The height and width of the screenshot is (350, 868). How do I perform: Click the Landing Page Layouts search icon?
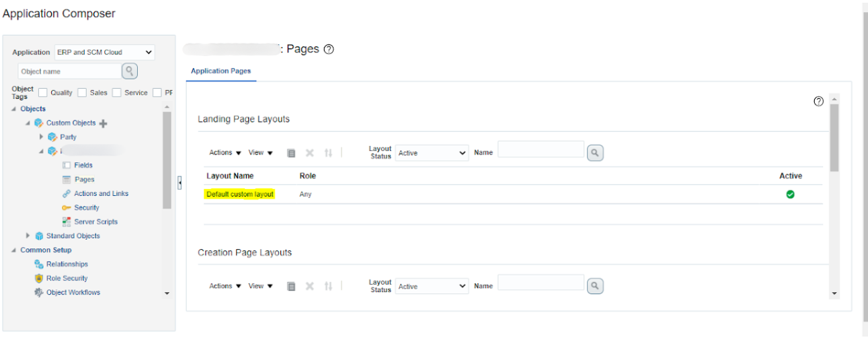click(x=594, y=153)
